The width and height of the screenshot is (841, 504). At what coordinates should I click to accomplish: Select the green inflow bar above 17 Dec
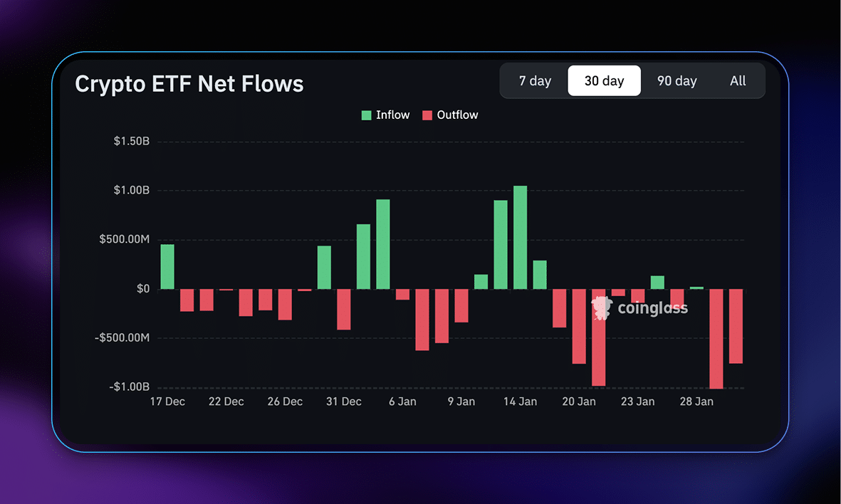pyautogui.click(x=167, y=267)
